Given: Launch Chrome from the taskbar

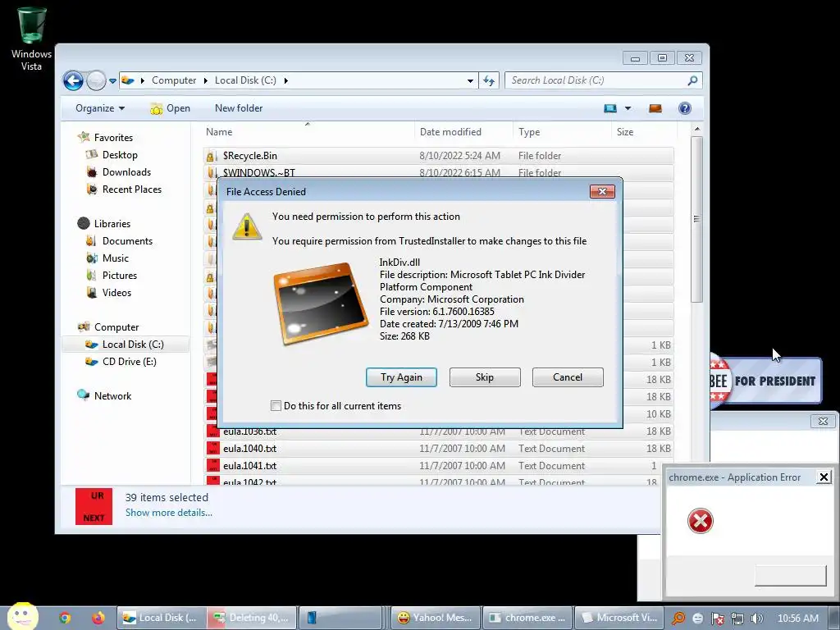Looking at the screenshot, I should pos(65,618).
